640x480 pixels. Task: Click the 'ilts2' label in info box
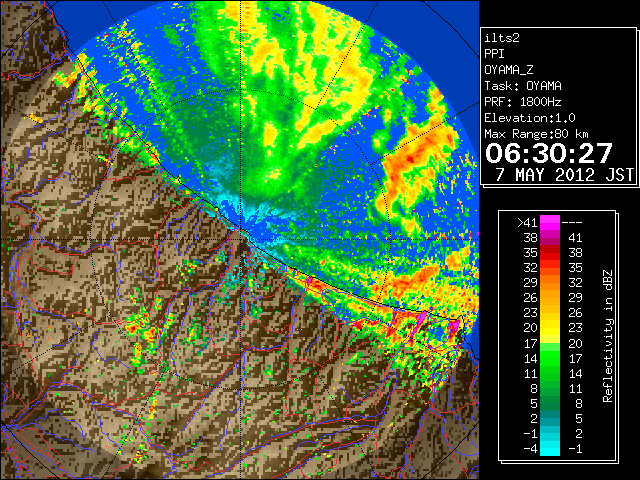tap(502, 38)
